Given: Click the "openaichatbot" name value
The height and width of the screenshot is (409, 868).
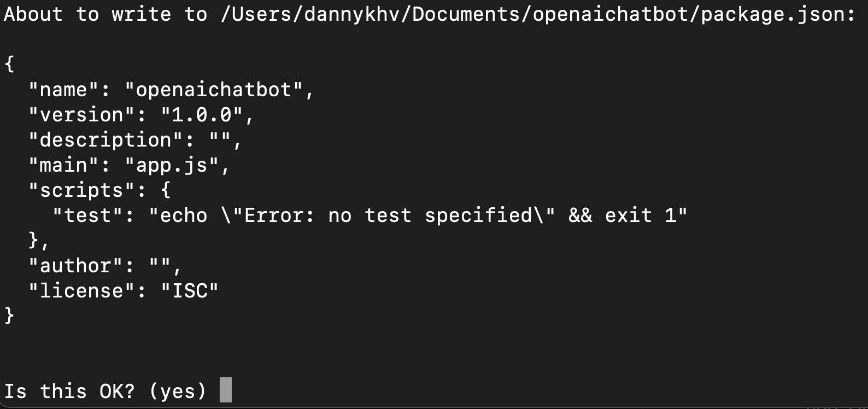Looking at the screenshot, I should pyautogui.click(x=214, y=90).
